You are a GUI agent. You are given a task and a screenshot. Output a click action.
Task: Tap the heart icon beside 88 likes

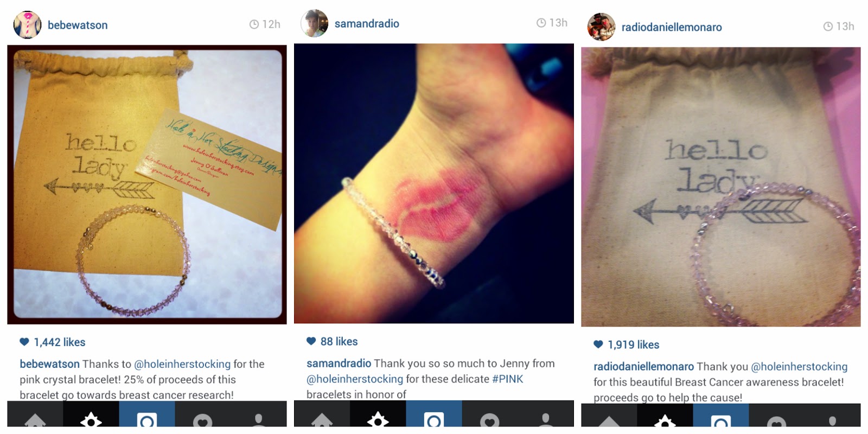point(311,341)
